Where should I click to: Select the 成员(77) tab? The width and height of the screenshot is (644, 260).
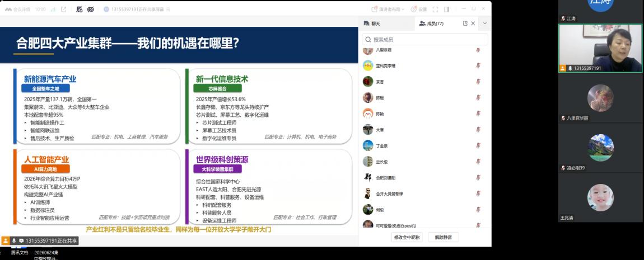pos(431,24)
